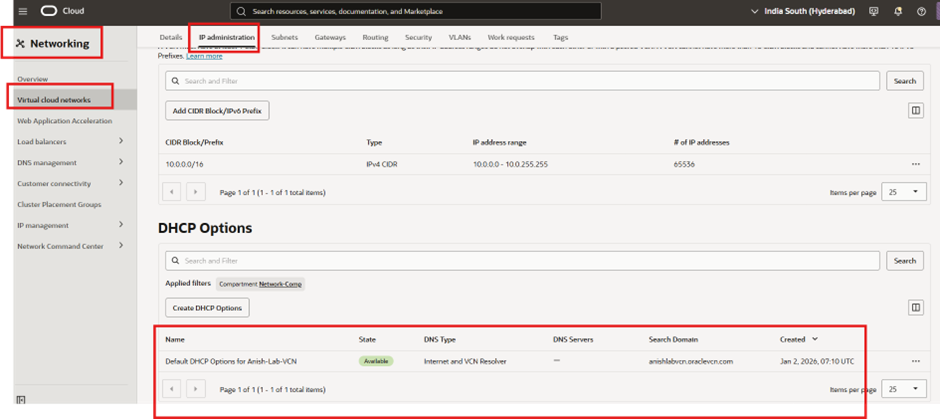Open actions menu for 10.0.0.0/16 CIDR row
Viewport: 940px width, 419px height.
[915, 164]
